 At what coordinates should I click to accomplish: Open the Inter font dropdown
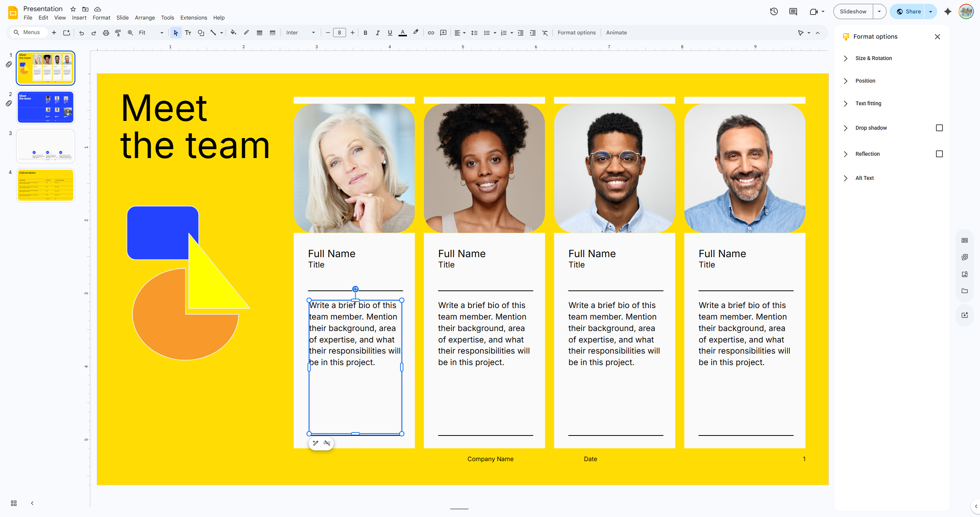[301, 33]
